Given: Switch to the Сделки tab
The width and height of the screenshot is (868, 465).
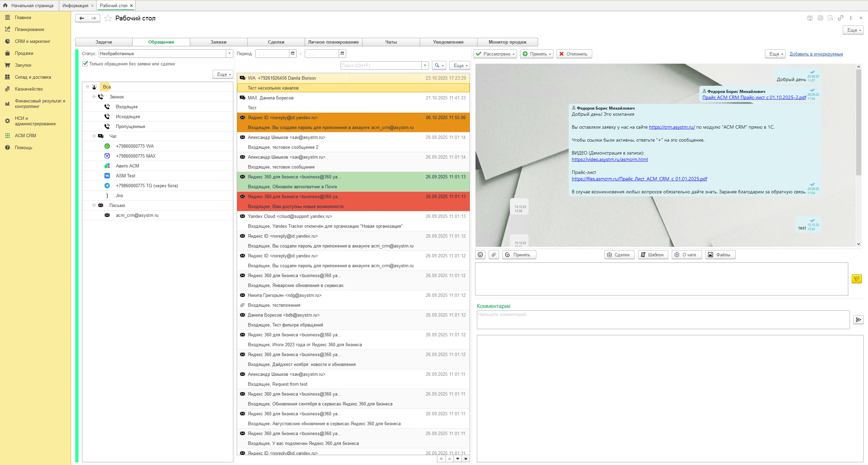Looking at the screenshot, I should point(276,42).
